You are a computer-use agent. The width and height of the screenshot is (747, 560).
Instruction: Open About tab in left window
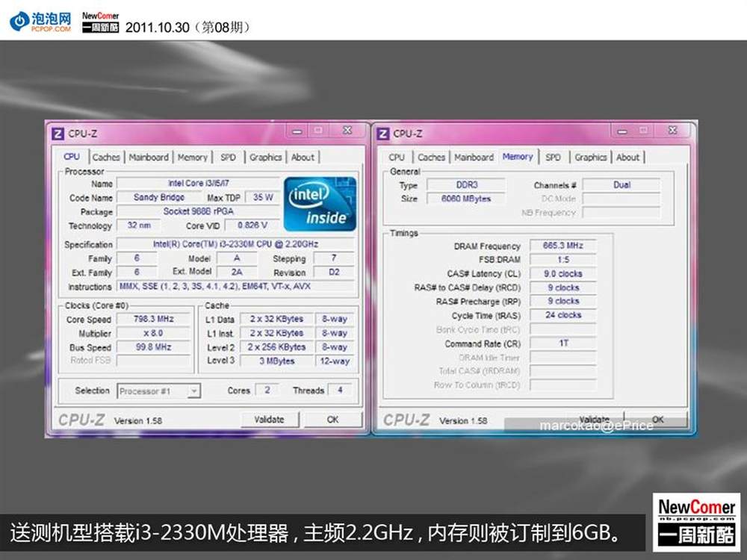(303, 157)
